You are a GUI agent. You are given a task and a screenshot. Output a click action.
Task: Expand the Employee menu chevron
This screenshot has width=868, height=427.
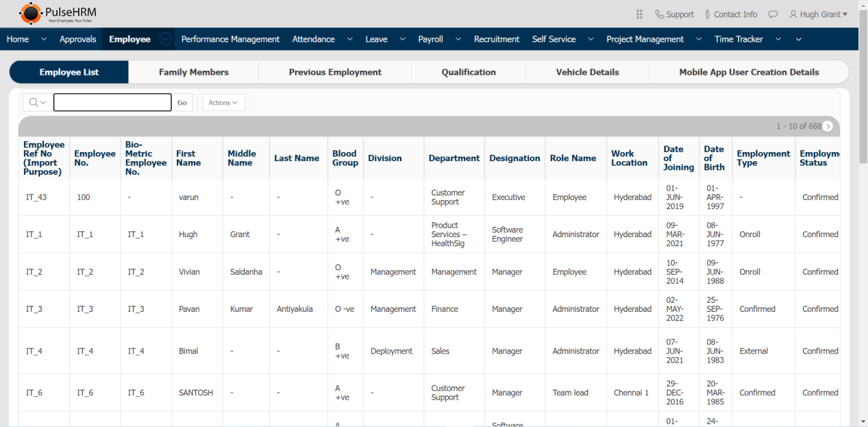pos(166,39)
